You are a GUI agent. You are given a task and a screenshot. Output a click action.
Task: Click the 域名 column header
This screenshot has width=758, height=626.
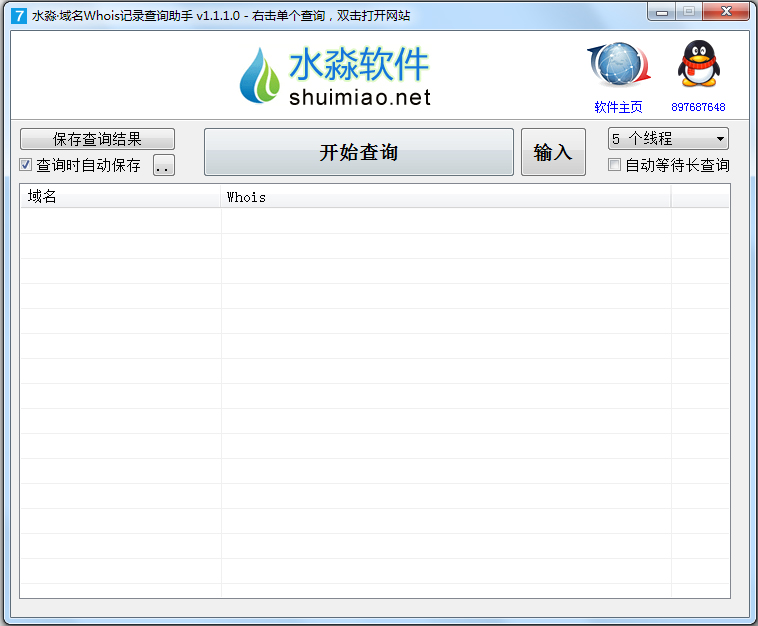pos(120,196)
